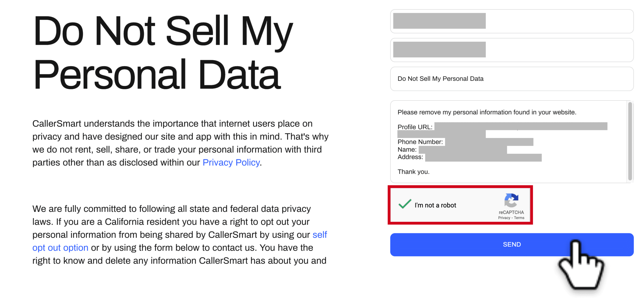Image resolution: width=644 pixels, height=301 pixels.
Task: Click the reCAPTCHA logo icon
Action: coord(511,200)
